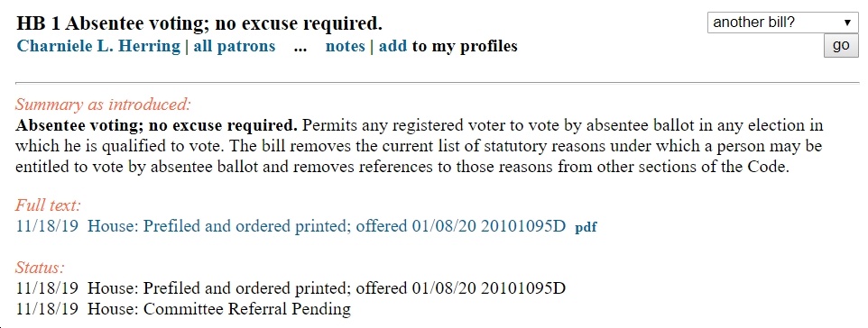Click add to my profiles link
The image size is (868, 328).
tap(392, 46)
